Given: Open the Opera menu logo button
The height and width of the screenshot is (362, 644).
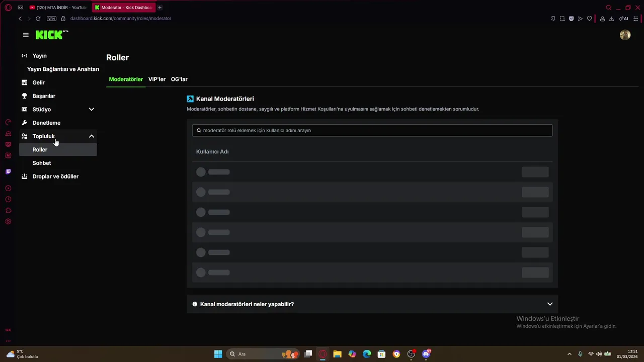Looking at the screenshot, I should pos(9,8).
